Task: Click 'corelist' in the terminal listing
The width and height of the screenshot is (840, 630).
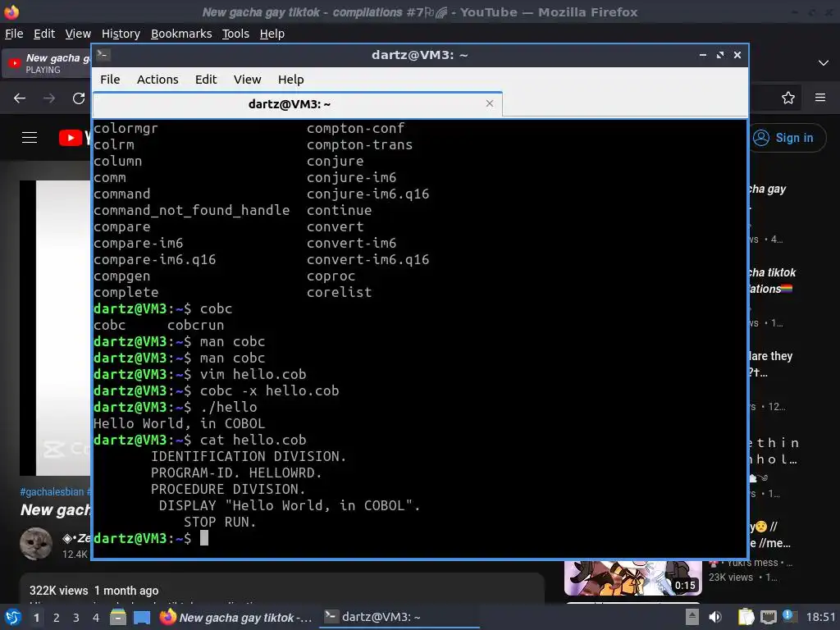Action: pyautogui.click(x=339, y=292)
